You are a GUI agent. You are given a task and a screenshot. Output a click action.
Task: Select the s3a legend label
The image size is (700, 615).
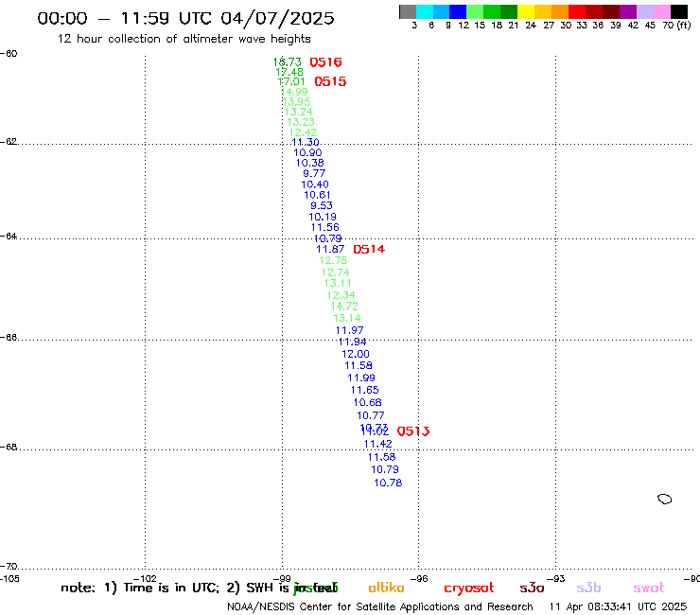point(532,589)
